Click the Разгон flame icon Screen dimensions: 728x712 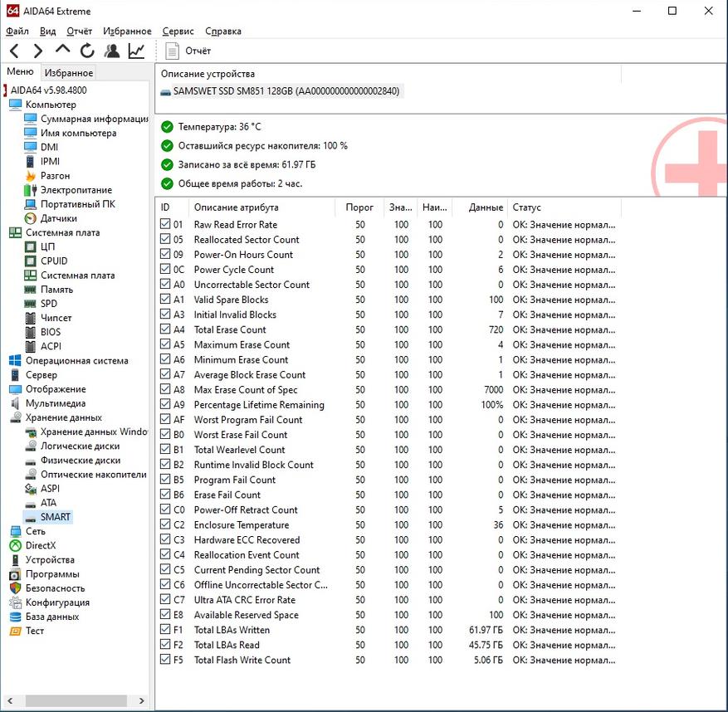coord(31,176)
